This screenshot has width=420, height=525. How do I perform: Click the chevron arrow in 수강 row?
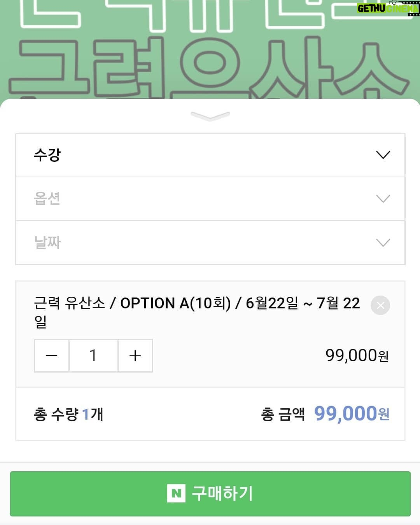click(383, 155)
